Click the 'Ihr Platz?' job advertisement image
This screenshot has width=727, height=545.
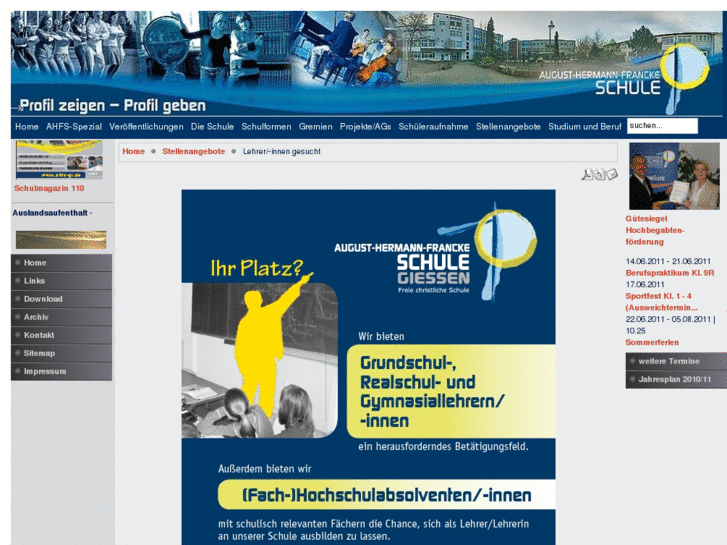tap(368, 366)
